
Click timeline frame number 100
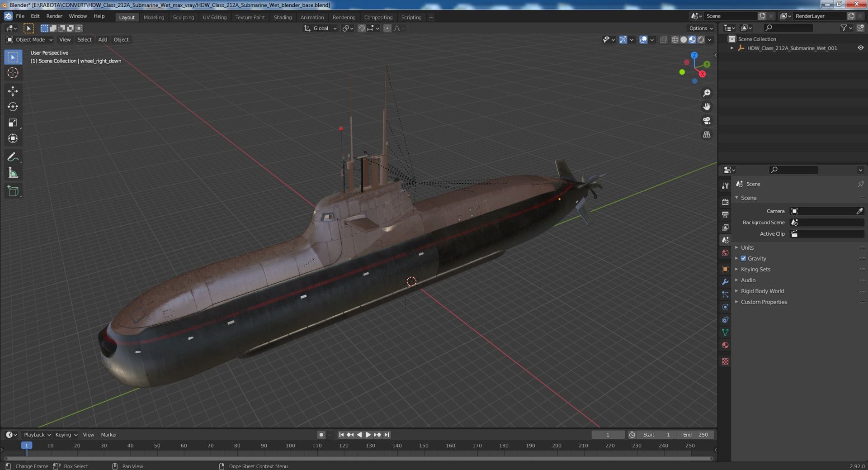click(290, 446)
